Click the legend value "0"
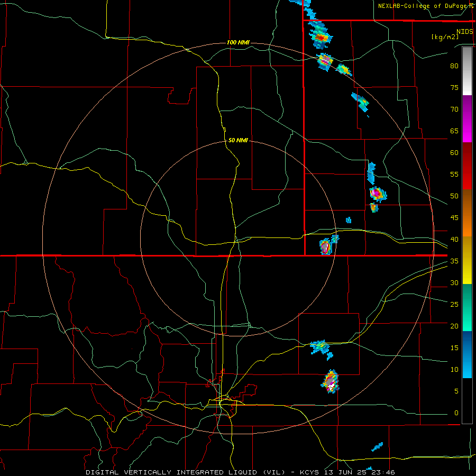 (x=456, y=413)
